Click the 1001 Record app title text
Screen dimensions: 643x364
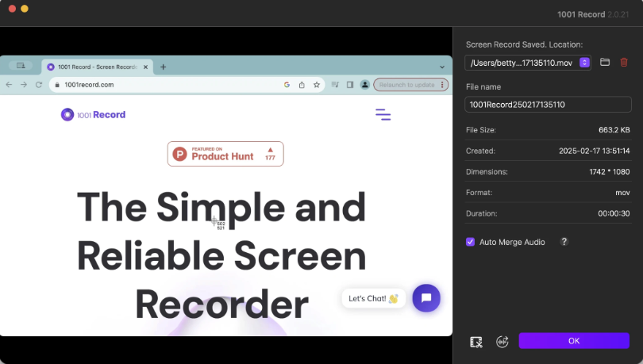[580, 14]
